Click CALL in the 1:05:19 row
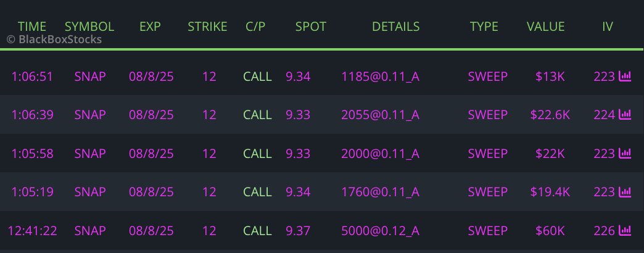This screenshot has height=253, width=644. pyautogui.click(x=257, y=192)
